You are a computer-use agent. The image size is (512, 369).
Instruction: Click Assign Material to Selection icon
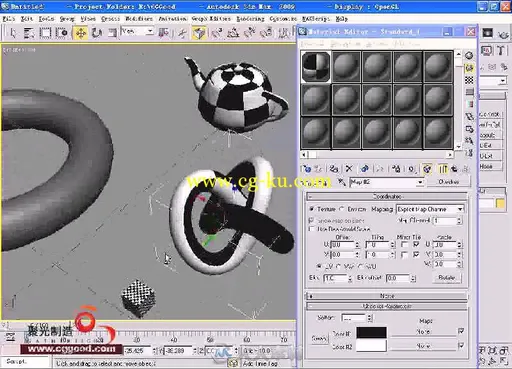[x=333, y=169]
